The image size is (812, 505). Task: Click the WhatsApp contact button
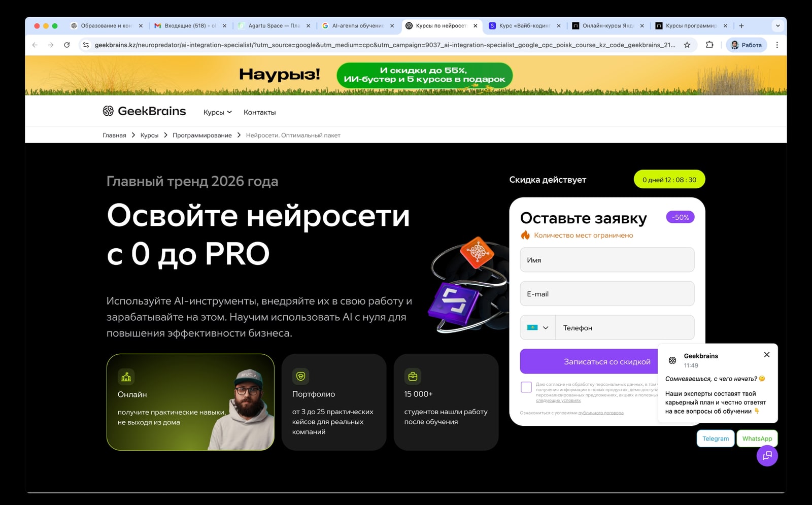tap(757, 439)
